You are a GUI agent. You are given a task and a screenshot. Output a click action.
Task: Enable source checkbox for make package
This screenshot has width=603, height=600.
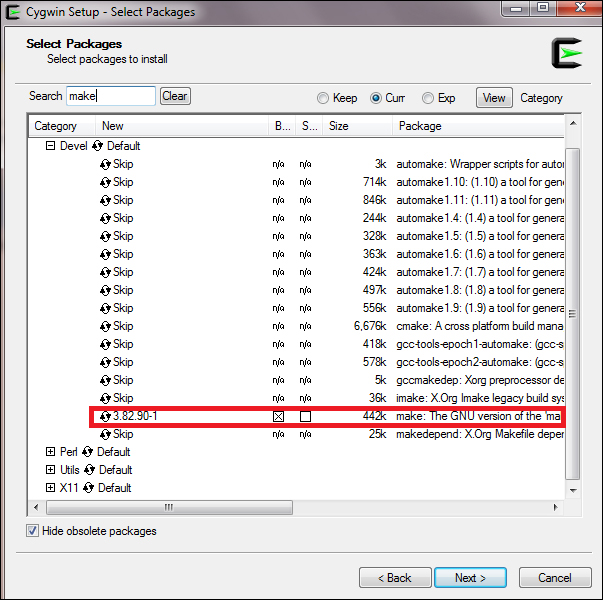[305, 417]
